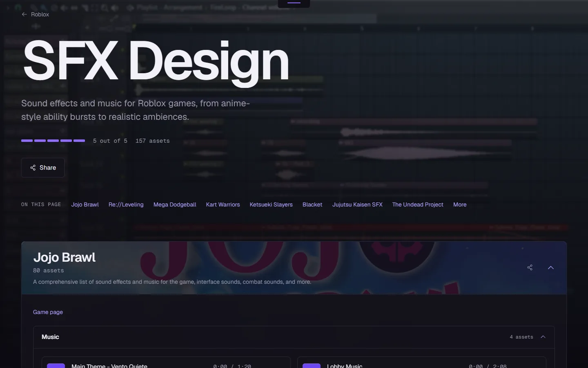
Task: Click the Share button under the rating
Action: [43, 168]
